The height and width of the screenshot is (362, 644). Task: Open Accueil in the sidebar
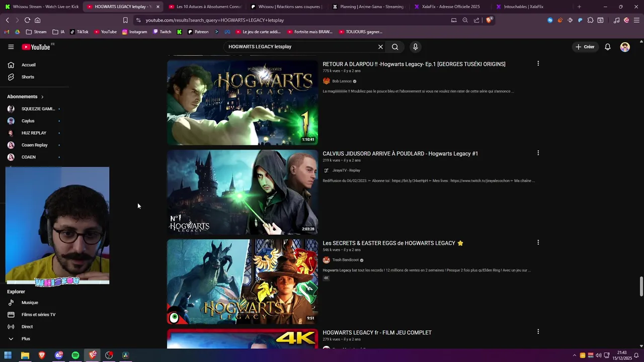pyautogui.click(x=29, y=65)
